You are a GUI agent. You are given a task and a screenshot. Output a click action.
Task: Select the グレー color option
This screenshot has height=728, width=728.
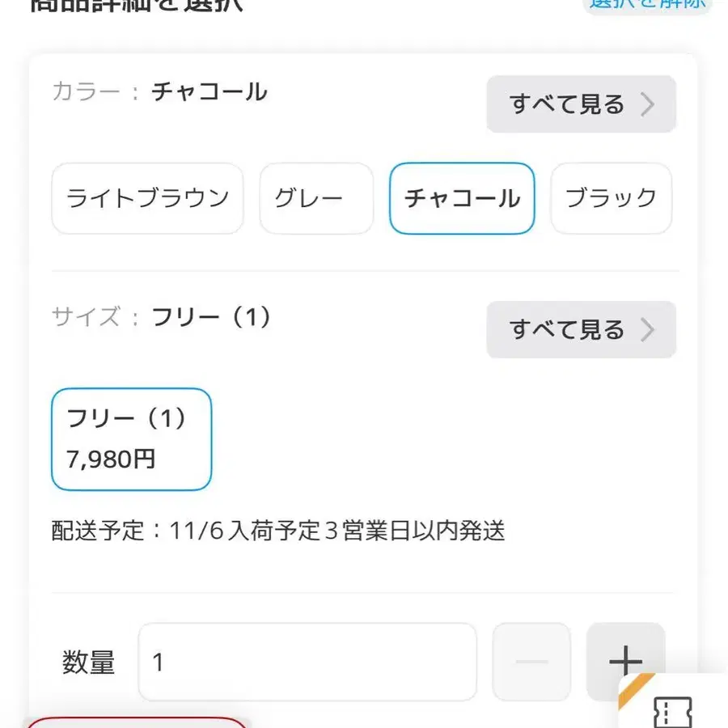tap(315, 198)
